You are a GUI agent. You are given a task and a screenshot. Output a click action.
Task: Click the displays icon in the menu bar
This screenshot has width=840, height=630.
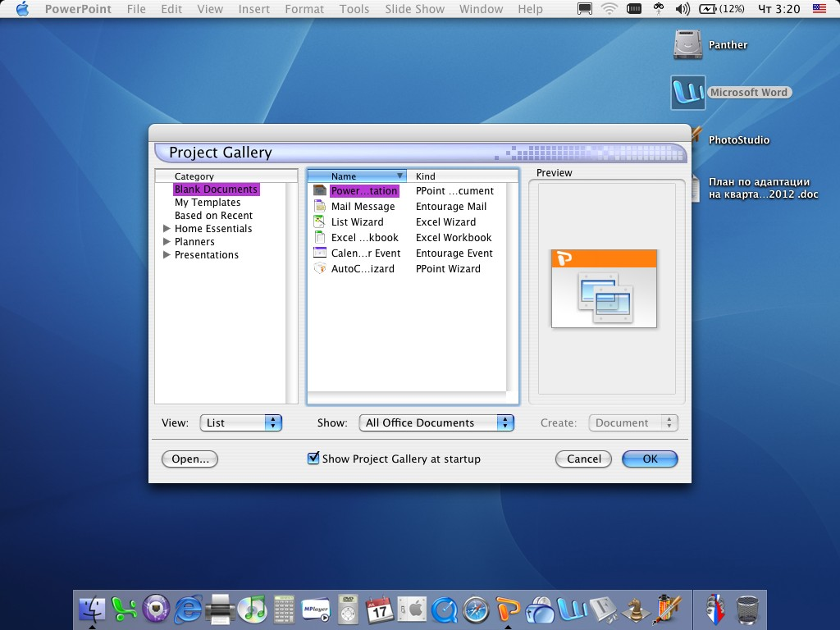[x=584, y=8]
